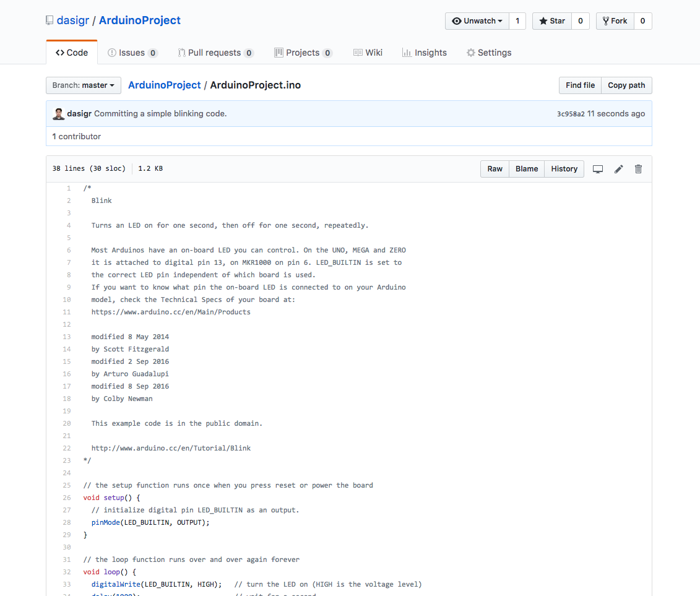
Task: Open the file History
Action: pos(564,169)
